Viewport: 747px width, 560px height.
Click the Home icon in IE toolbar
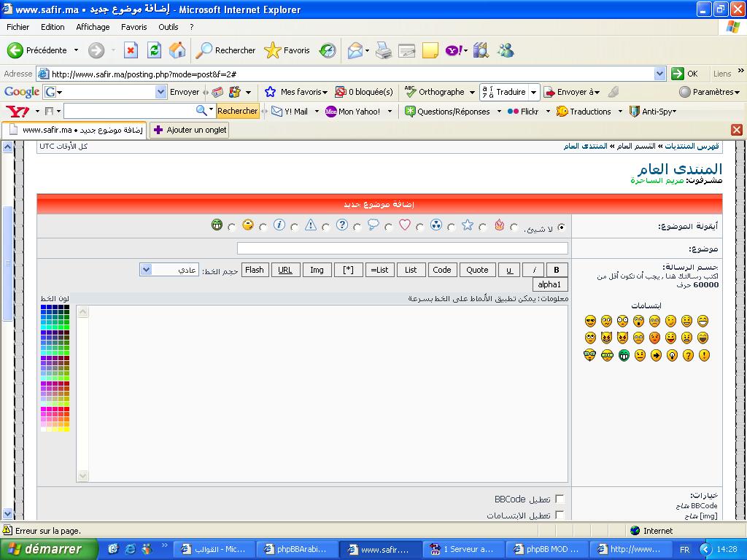coord(177,50)
